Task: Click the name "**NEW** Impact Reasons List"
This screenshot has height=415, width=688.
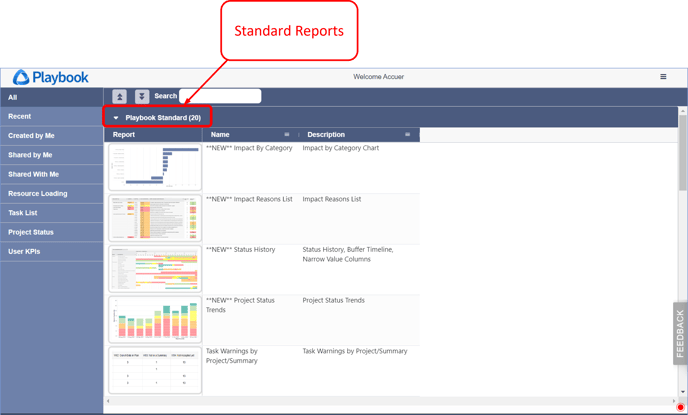Action: pos(249,199)
